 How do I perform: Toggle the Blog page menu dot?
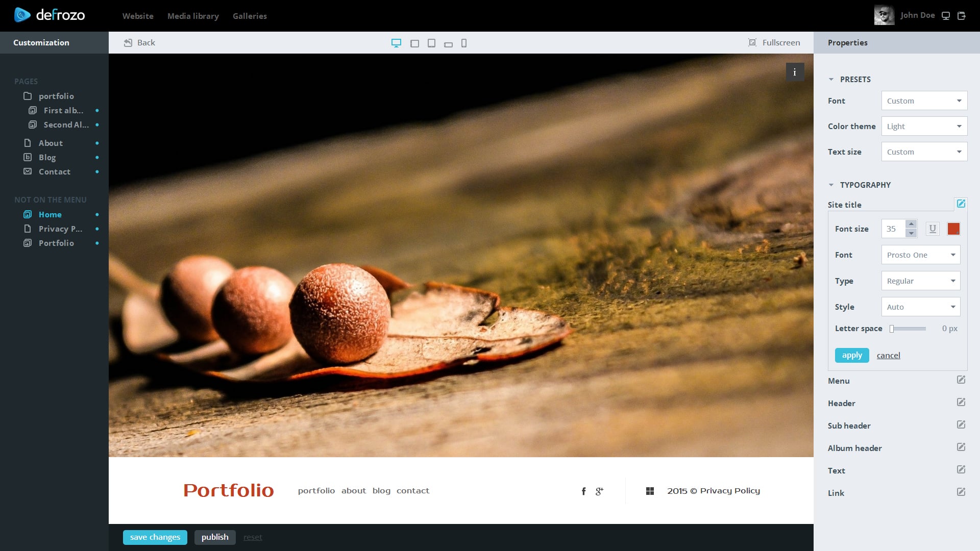97,158
